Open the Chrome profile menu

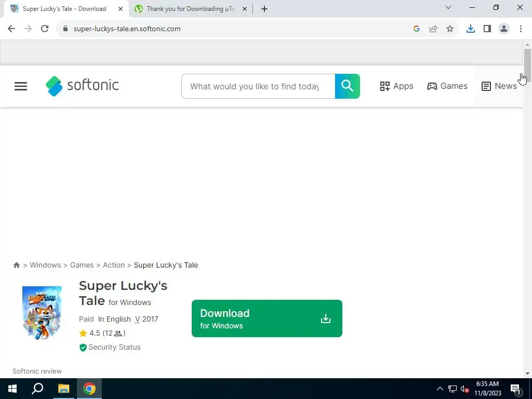pos(504,29)
